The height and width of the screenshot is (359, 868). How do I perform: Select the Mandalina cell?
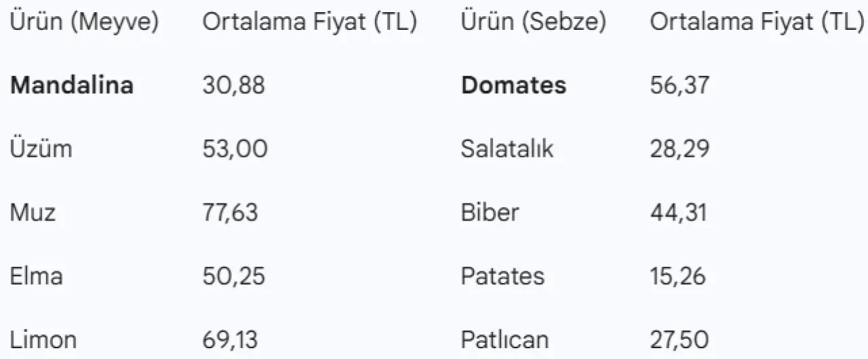[x=72, y=86]
